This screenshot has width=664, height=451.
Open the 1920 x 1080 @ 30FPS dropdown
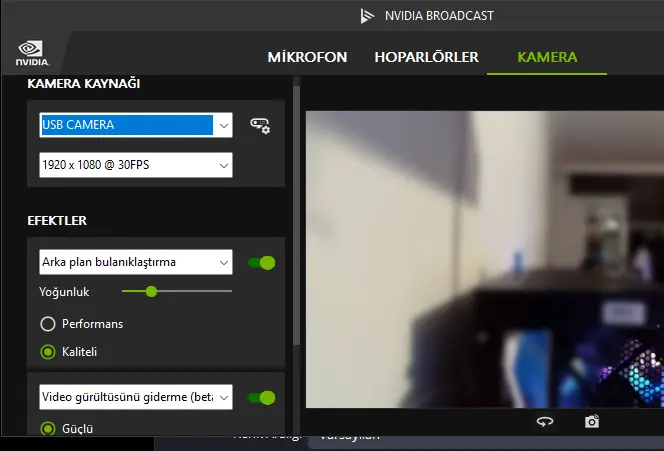[x=136, y=165]
